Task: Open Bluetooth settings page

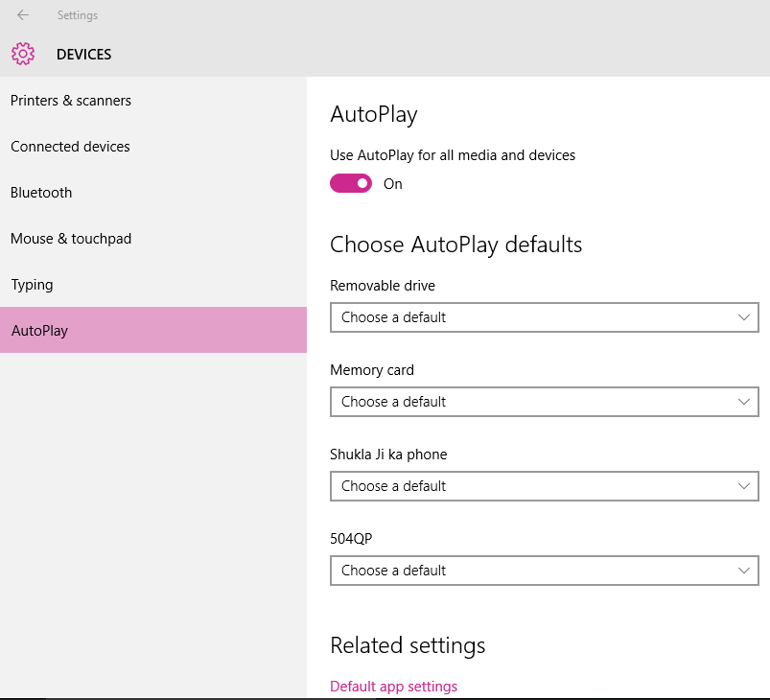Action: pyautogui.click(x=41, y=193)
